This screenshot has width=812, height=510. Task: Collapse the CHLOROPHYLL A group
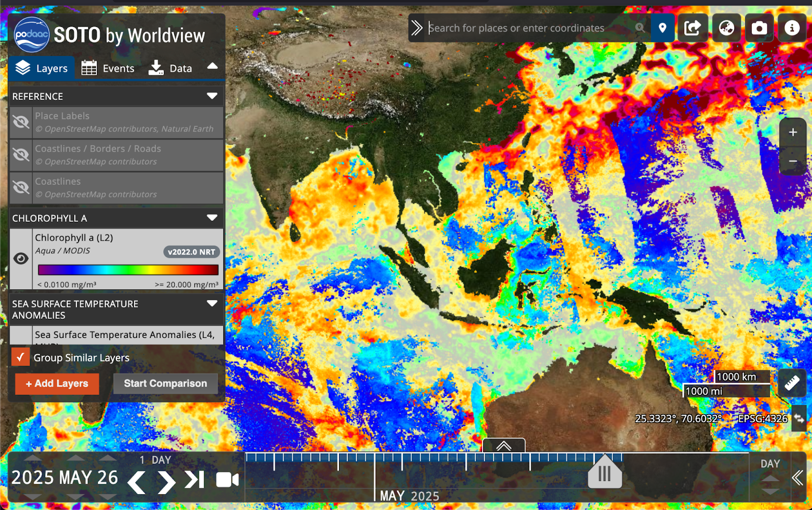tap(212, 218)
